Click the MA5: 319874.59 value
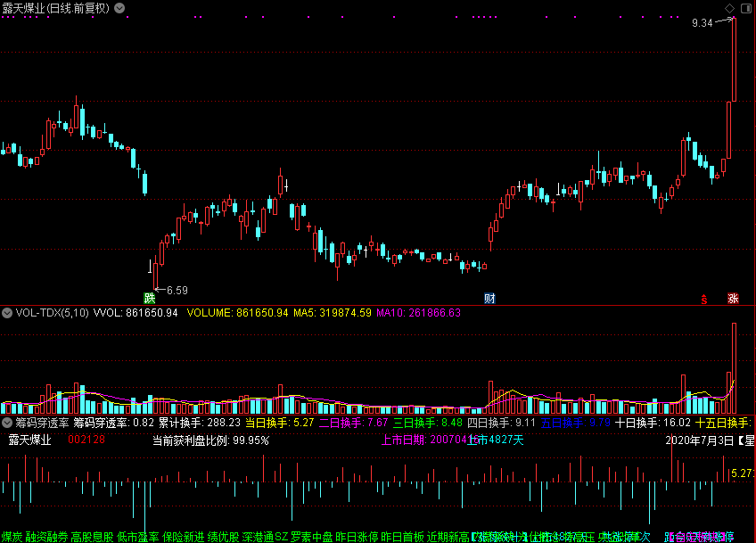The width and height of the screenshot is (756, 543). (x=333, y=312)
